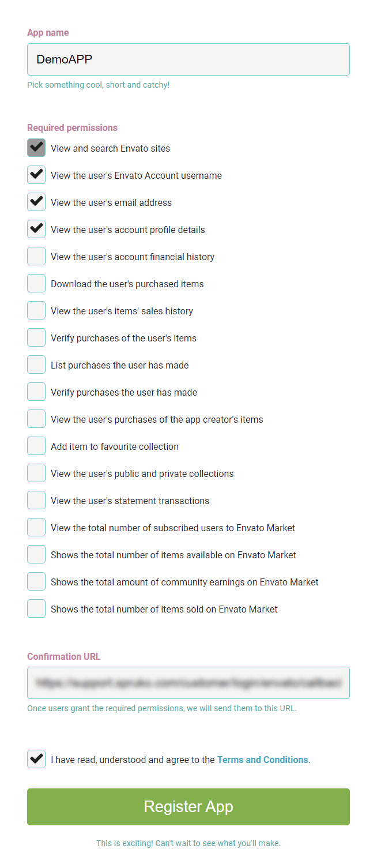Tick View the user's public and private collections
The image size is (381, 868).
pyautogui.click(x=36, y=474)
